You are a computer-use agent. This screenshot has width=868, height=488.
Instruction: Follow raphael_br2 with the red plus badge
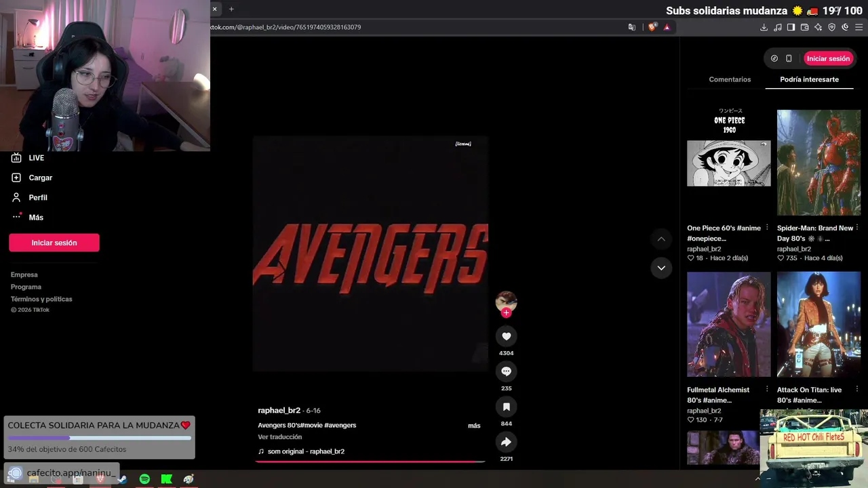(x=506, y=313)
